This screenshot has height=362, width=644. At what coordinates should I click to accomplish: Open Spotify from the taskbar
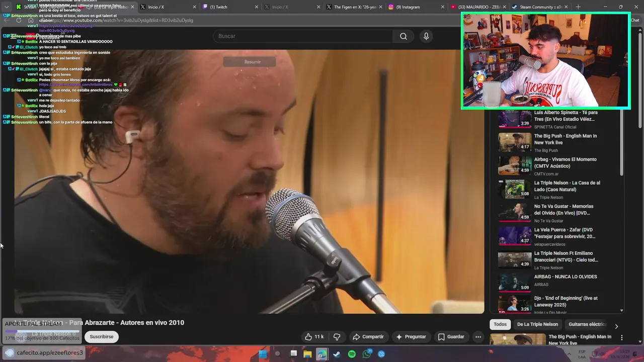352,354
